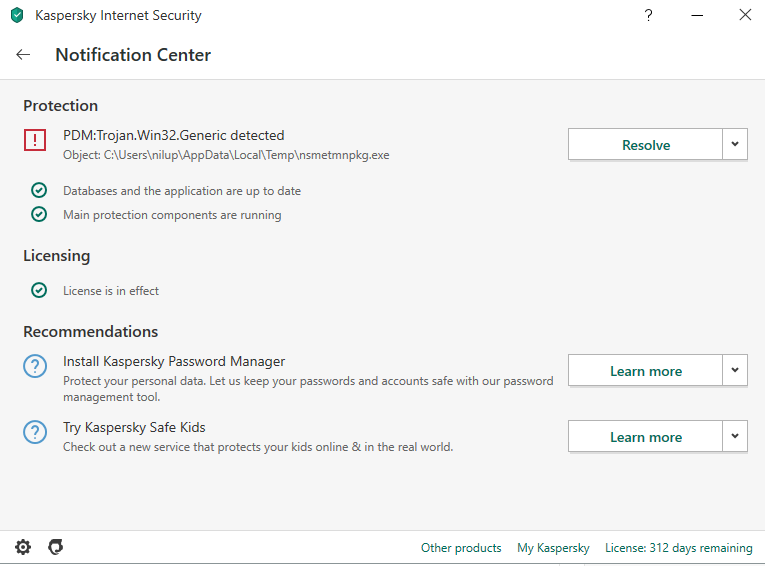The image size is (765, 566).
Task: Learn more about Kaspersky Password Manager
Action: tap(645, 371)
